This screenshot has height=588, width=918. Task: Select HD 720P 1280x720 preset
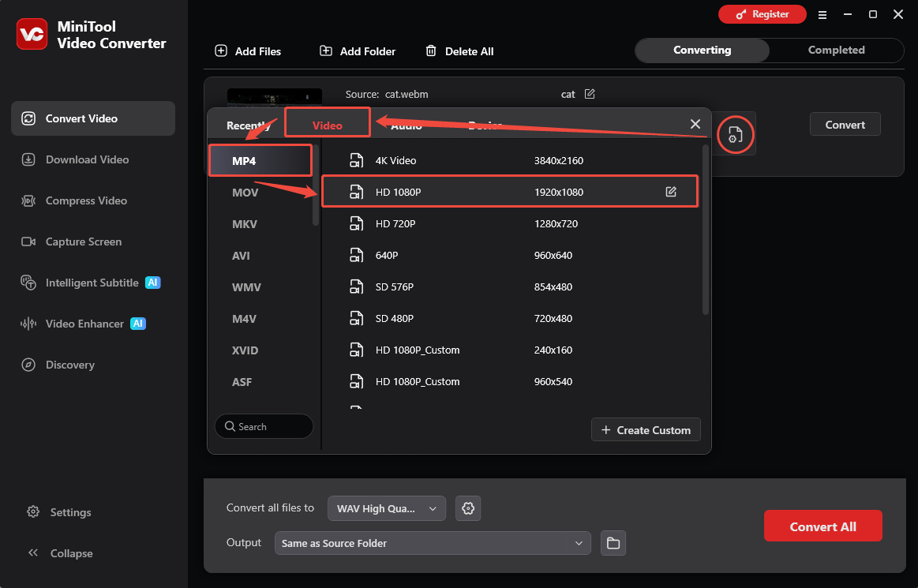(510, 223)
